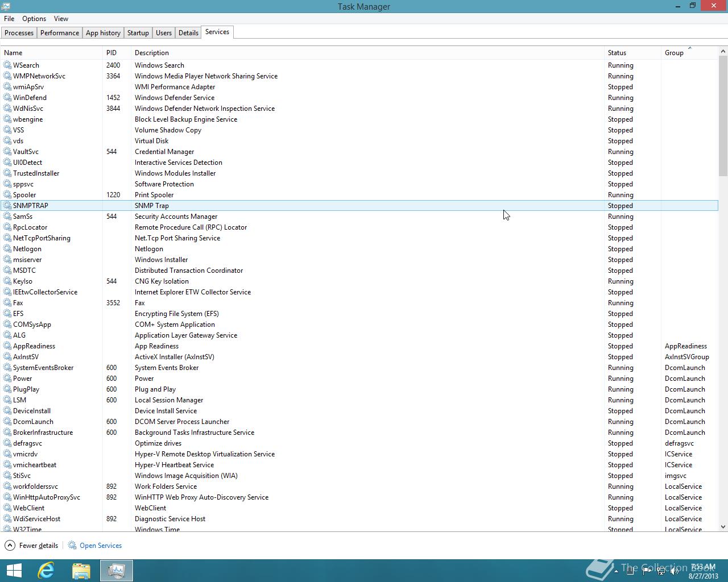Open the File menu
The image size is (728, 582).
click(x=9, y=19)
